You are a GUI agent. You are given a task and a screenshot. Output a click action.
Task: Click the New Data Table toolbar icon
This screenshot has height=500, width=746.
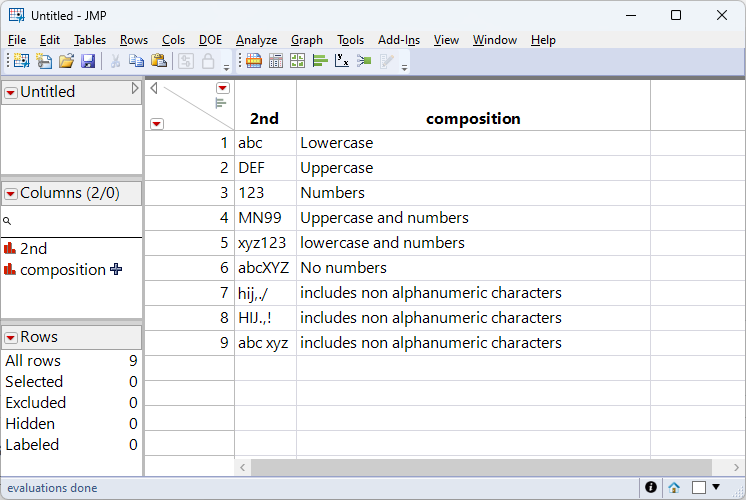21,61
